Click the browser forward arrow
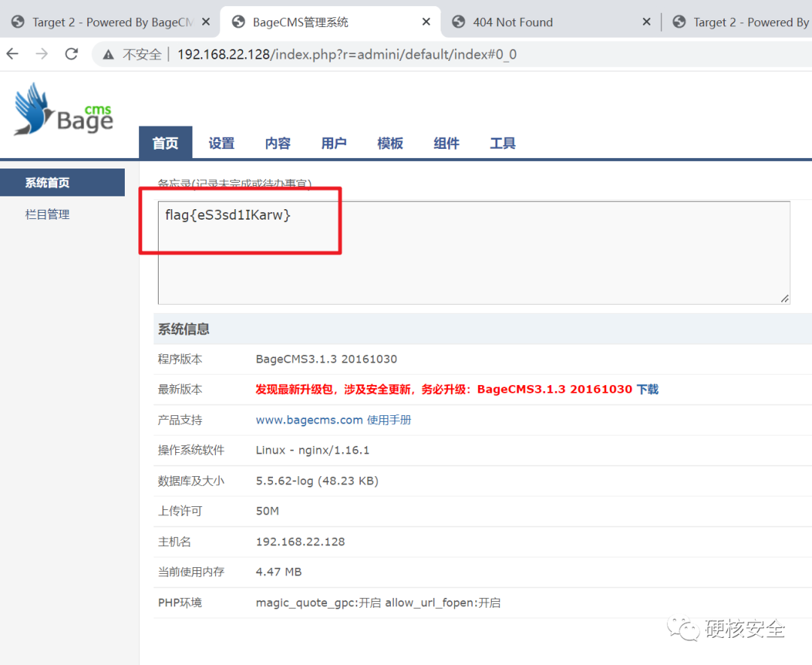The width and height of the screenshot is (812, 665). click(42, 54)
